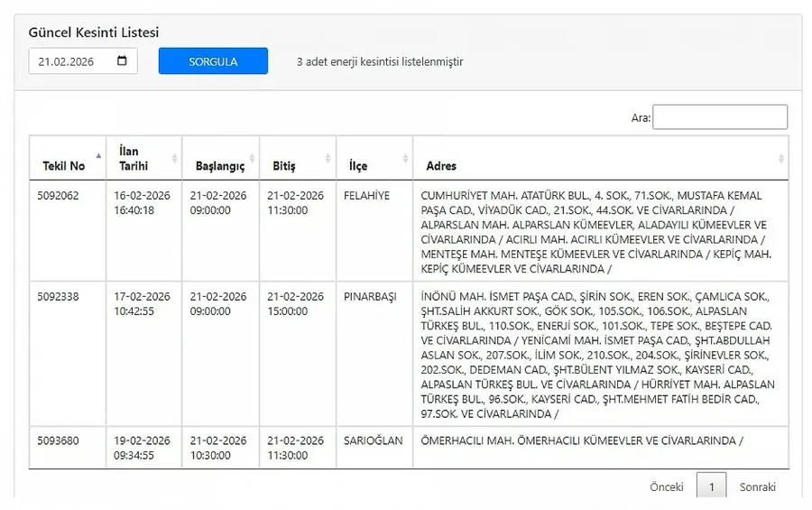Click outage number 5092062 cell
The width and height of the screenshot is (812, 510).
coord(59,196)
